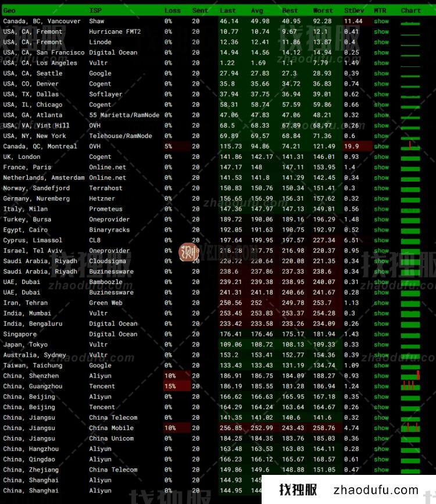Open show link for Los Angeles Vultr row
Screen dimensions: 436x504
coord(381,63)
